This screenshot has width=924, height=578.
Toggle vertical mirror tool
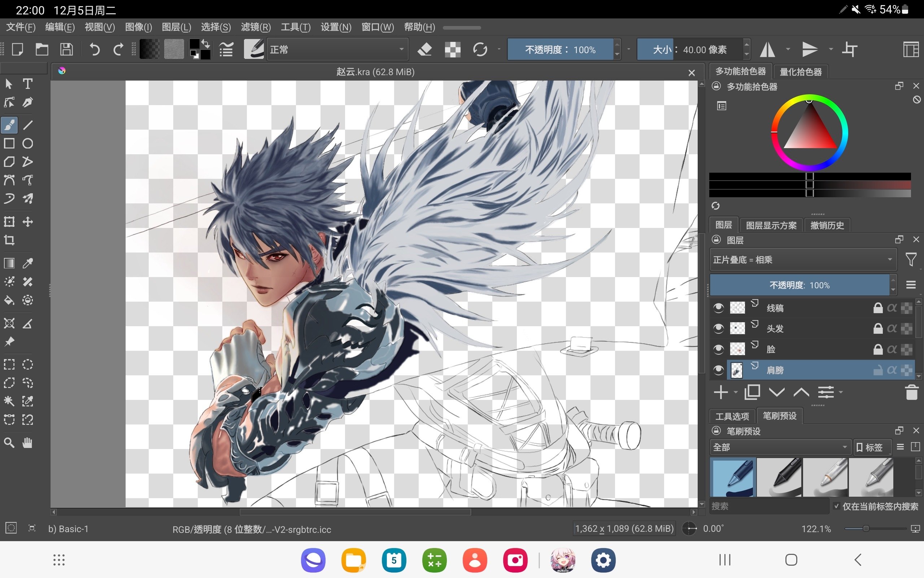810,49
